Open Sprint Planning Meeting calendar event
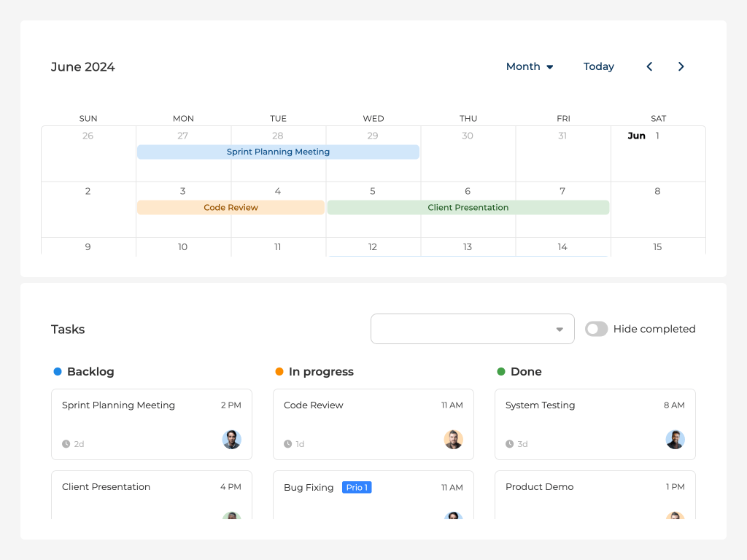This screenshot has width=747, height=560. (x=278, y=152)
